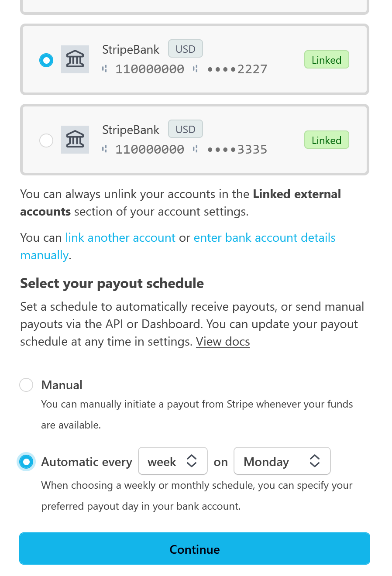Select the StripeBank account ending 2227

46,60
